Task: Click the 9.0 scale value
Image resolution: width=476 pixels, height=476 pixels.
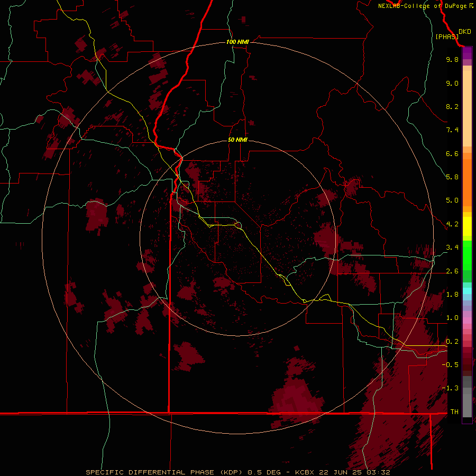Action: [x=452, y=83]
